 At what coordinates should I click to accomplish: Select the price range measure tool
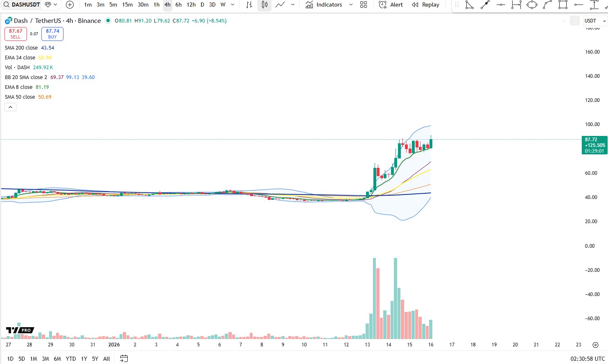point(516,5)
